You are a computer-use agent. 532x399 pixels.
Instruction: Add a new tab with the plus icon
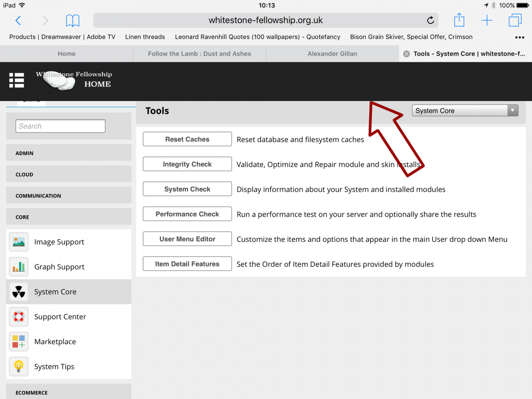point(487,20)
